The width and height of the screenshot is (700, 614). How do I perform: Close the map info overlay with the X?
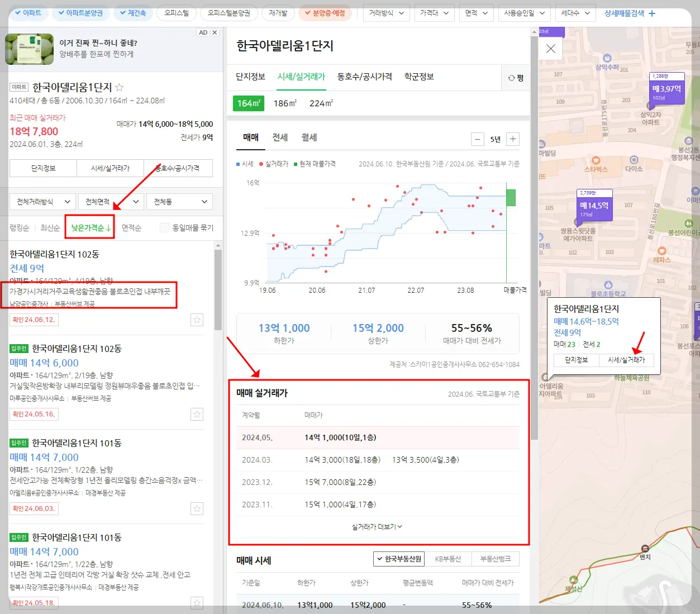coord(550,49)
